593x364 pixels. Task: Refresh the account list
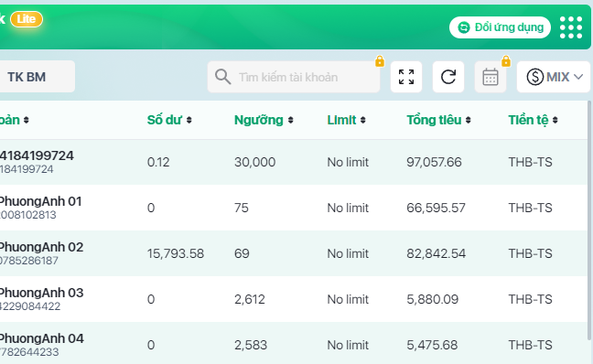click(448, 77)
